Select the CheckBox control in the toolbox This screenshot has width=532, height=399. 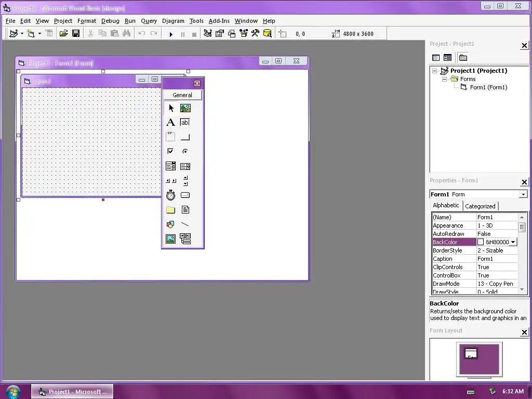pyautogui.click(x=170, y=151)
